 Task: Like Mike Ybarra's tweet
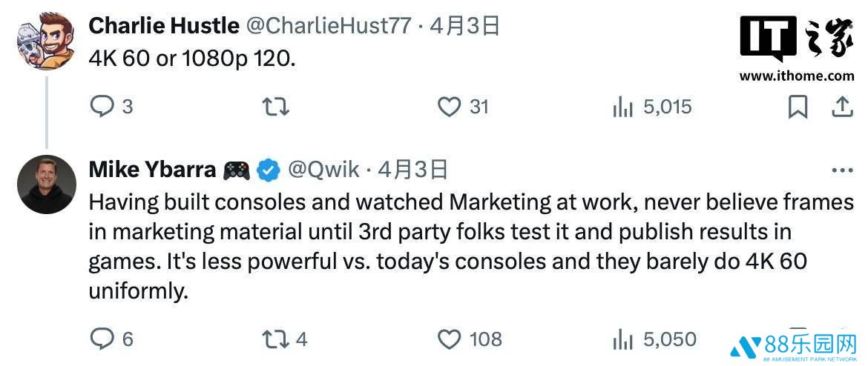tap(449, 339)
